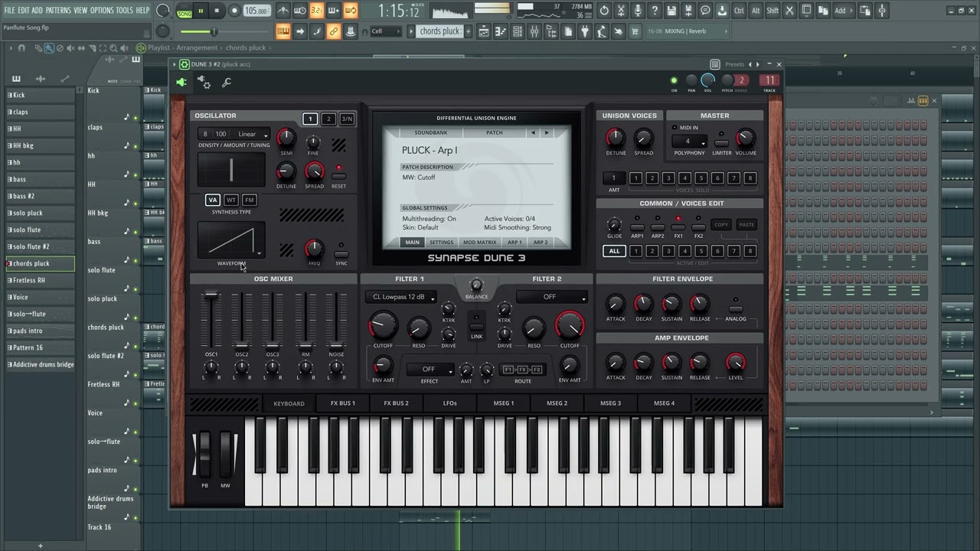Open the WAVEFORM selector dropdown arrow

[x=259, y=253]
